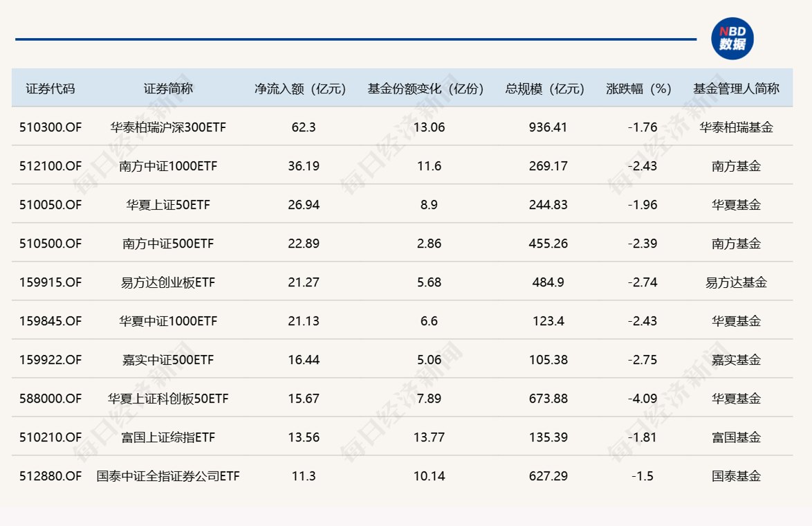
Task: Select the 净流入额（亿元） column header
Action: coord(300,89)
